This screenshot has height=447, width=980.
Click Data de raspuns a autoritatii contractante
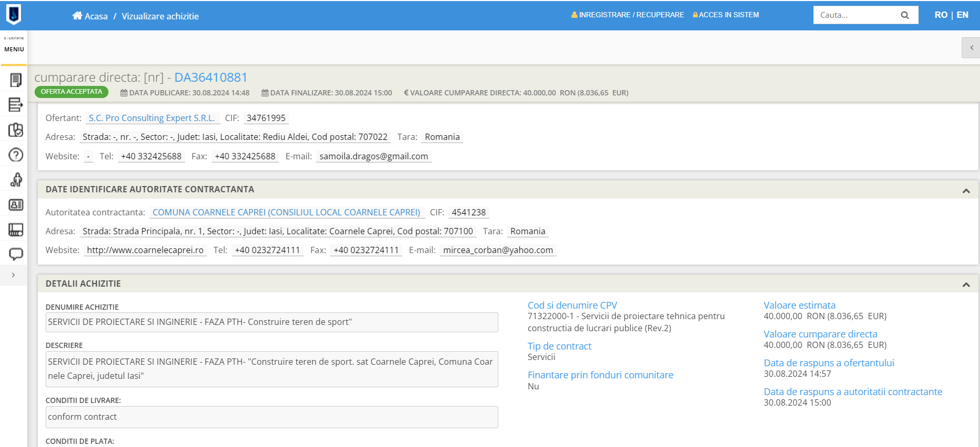(x=853, y=391)
